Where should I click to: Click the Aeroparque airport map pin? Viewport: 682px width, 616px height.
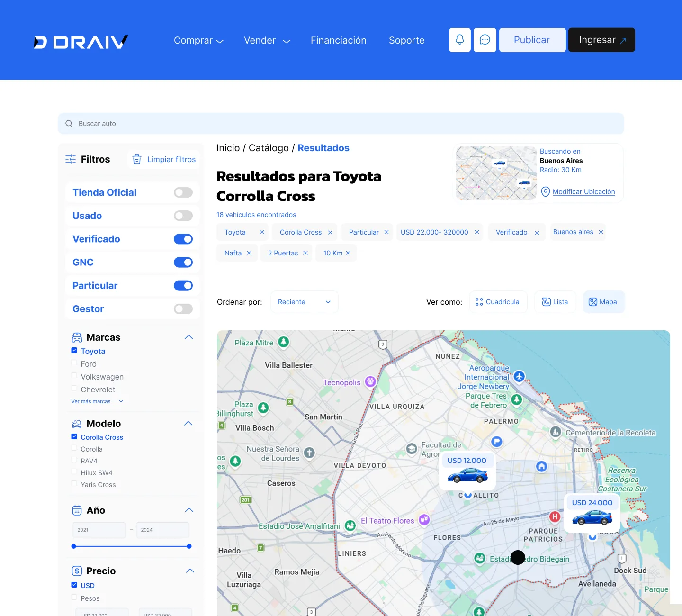[519, 376]
